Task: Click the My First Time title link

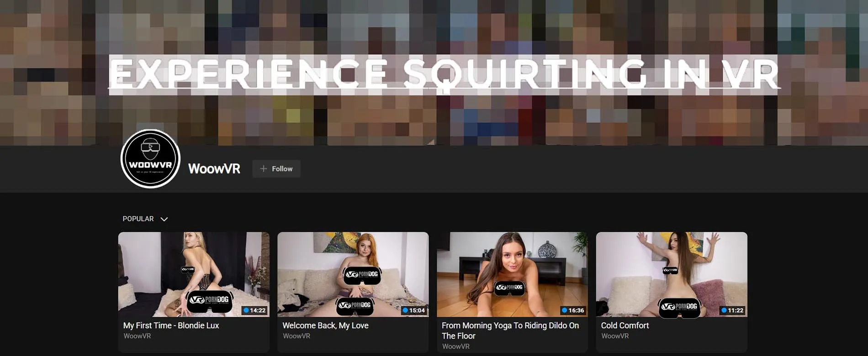Action: 171,325
